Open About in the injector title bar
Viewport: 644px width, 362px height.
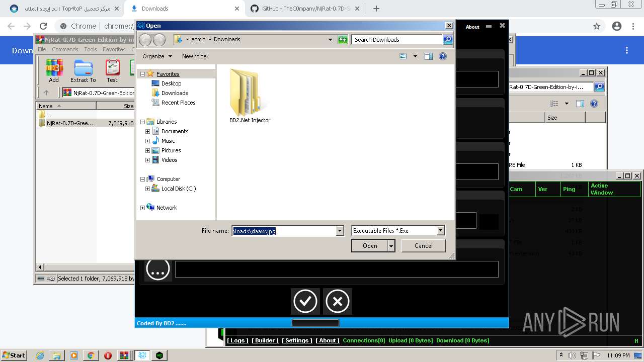[472, 27]
